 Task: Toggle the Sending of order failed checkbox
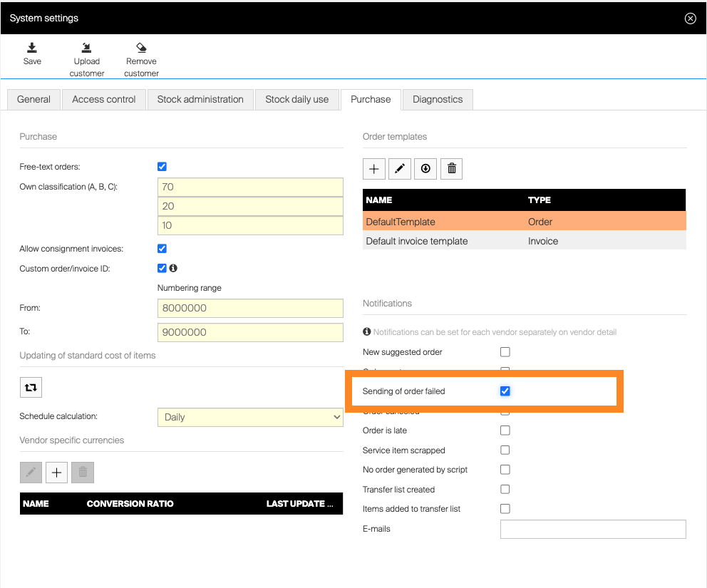pyautogui.click(x=505, y=391)
